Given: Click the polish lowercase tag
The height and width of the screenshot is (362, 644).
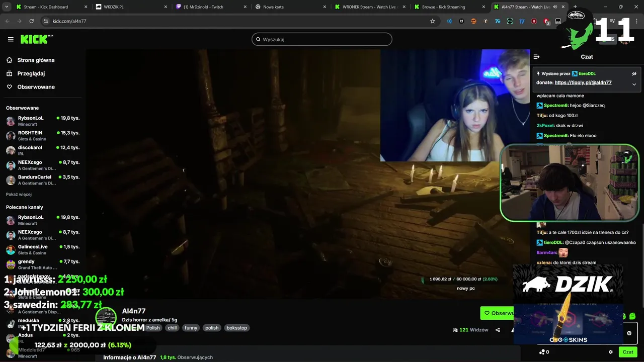Looking at the screenshot, I should pyautogui.click(x=212, y=328).
